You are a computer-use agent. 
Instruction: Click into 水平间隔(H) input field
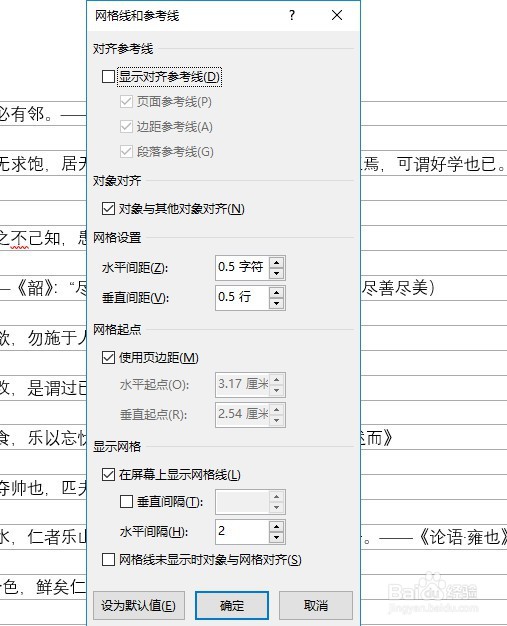pos(242,532)
